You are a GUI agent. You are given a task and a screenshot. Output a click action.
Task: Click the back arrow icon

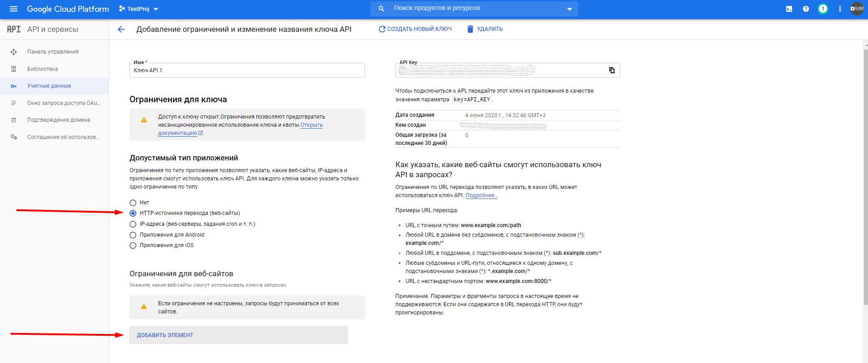pos(121,30)
